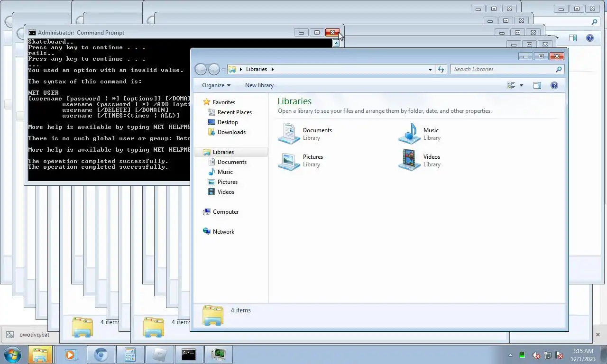Open Chromium browser from taskbar
This screenshot has height=364, width=607.
(100, 355)
